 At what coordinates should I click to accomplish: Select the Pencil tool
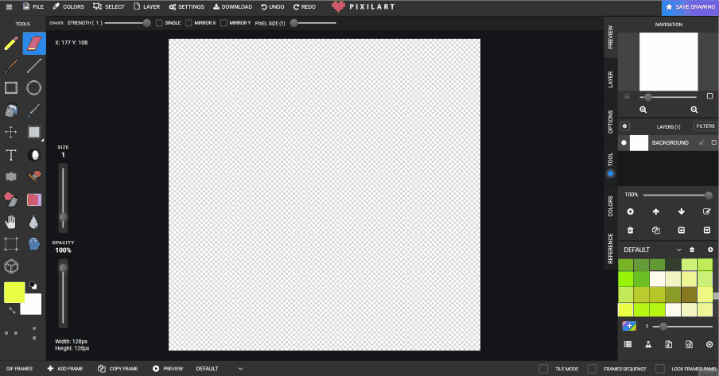(11, 44)
